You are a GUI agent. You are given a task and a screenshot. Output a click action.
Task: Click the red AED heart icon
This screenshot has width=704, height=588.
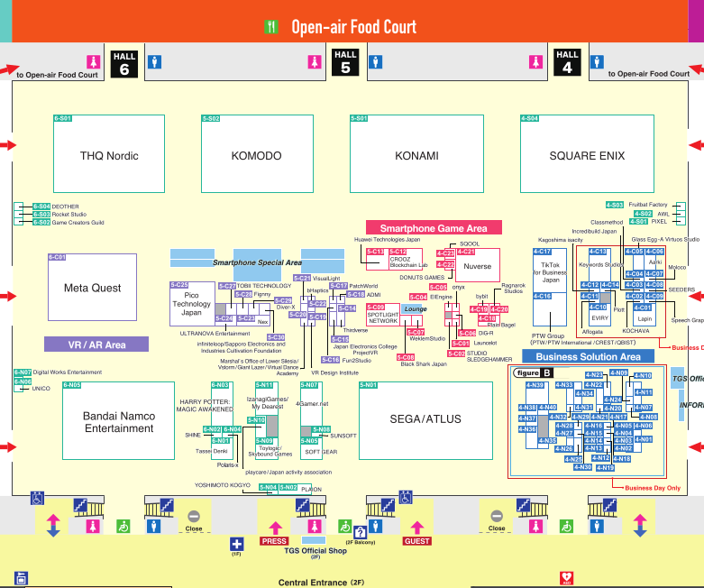pyautogui.click(x=567, y=578)
